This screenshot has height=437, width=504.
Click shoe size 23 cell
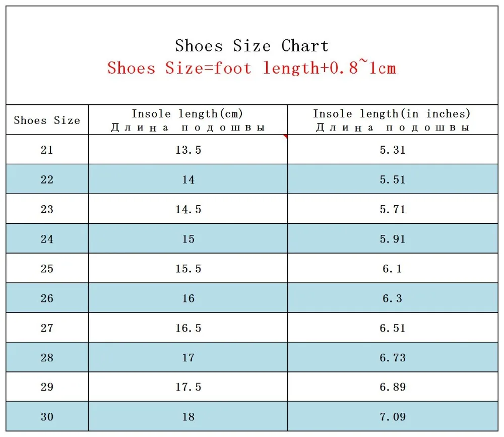click(x=47, y=209)
